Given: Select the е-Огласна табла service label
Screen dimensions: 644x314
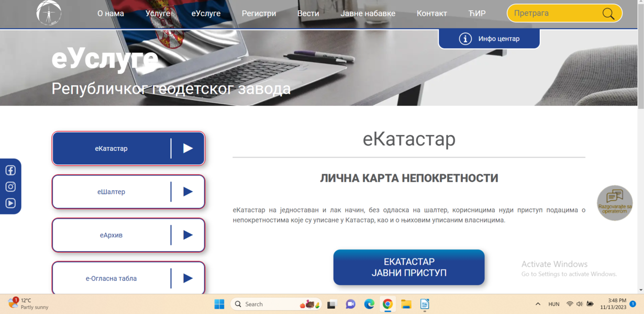Looking at the screenshot, I should pyautogui.click(x=111, y=278).
